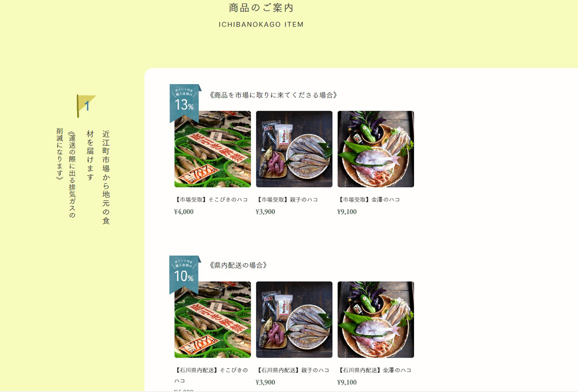
Task: Click the 【石川県内配送】そこびきのハコ title link
Action: click(211, 375)
